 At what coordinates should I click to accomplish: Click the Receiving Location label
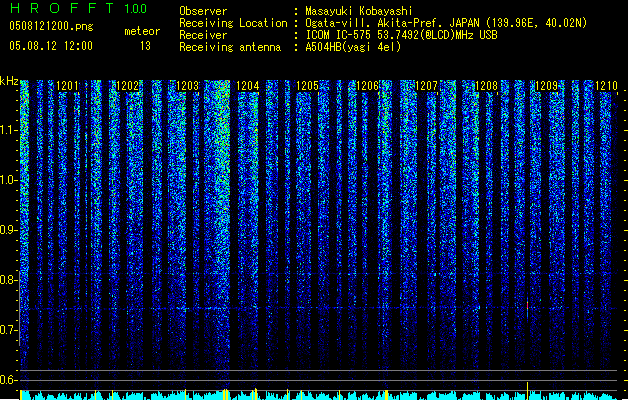point(233,23)
